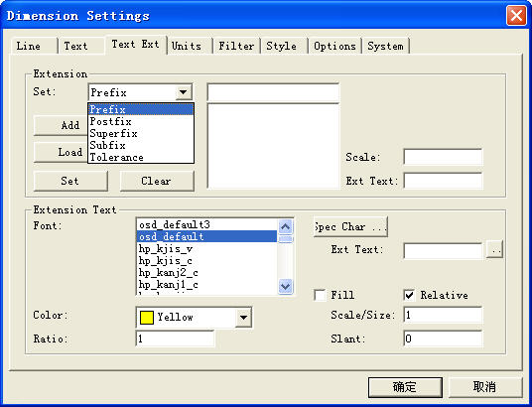Enable the Fill checkbox
Image resolution: width=532 pixels, height=407 pixels.
[x=320, y=295]
